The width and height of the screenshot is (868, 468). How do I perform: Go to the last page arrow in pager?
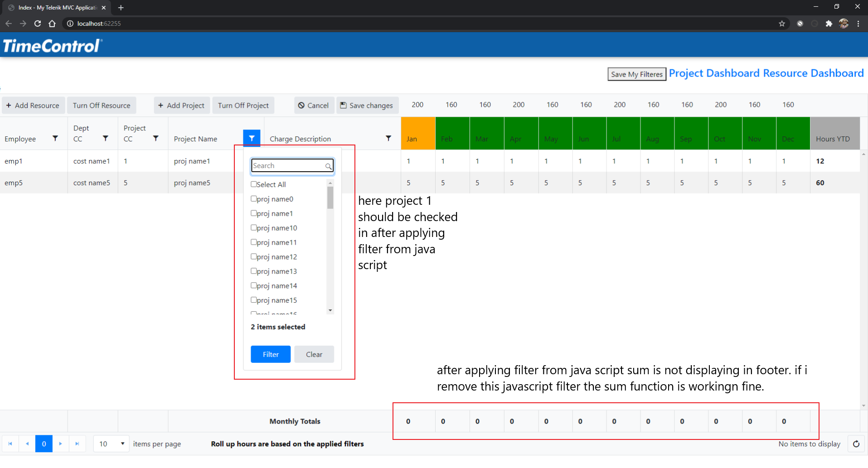point(77,444)
